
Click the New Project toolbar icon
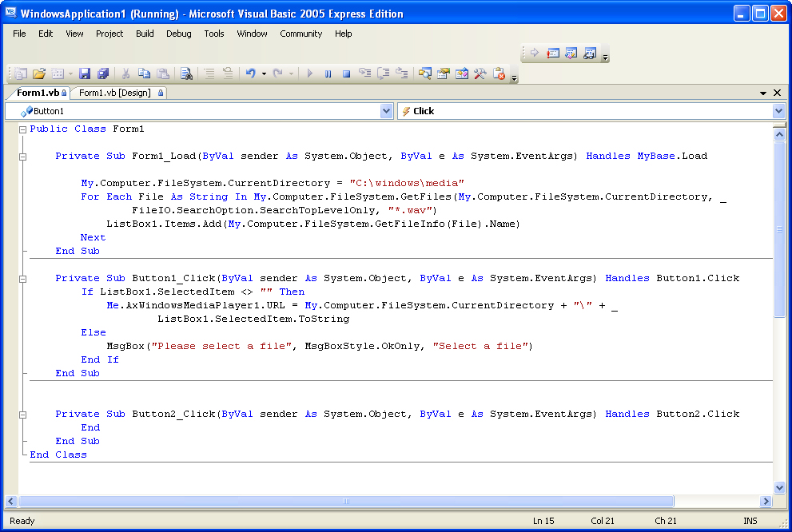21,73
